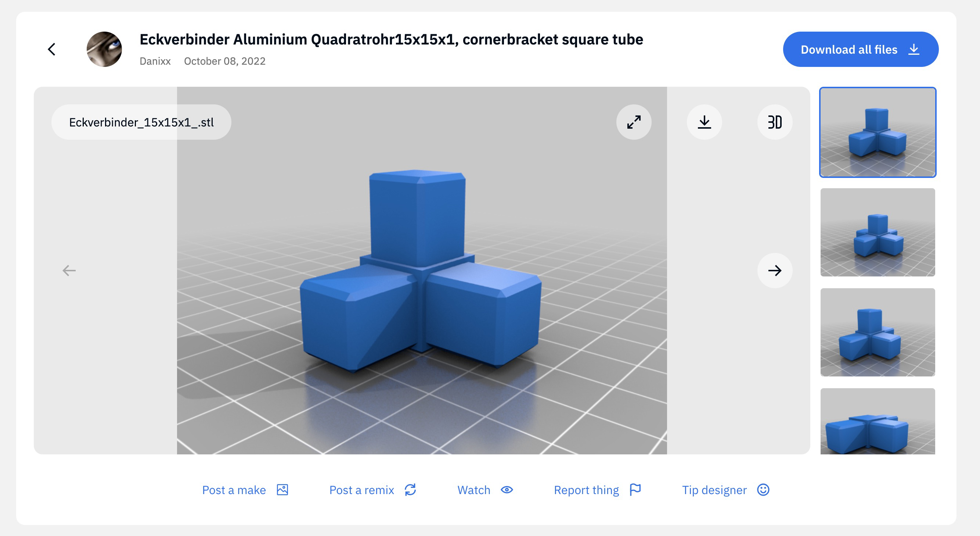980x536 pixels.
Task: Go to next image arrow
Action: 775,271
